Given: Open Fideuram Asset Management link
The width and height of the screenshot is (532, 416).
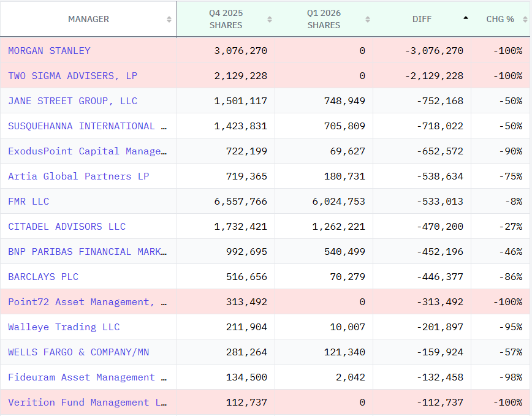Looking at the screenshot, I should [88, 377].
